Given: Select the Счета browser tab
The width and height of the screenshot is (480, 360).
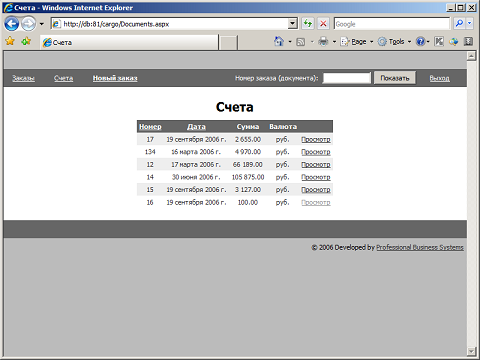Looking at the screenshot, I should pyautogui.click(x=129, y=42).
